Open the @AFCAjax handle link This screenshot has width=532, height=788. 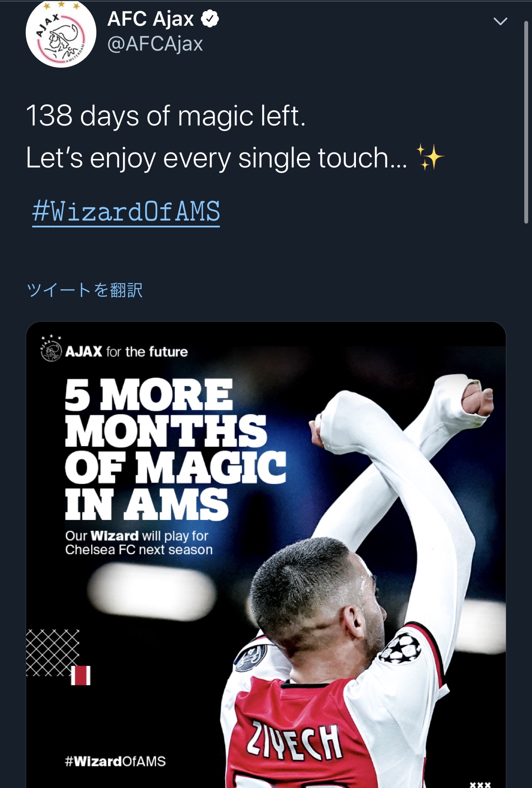pyautogui.click(x=155, y=44)
